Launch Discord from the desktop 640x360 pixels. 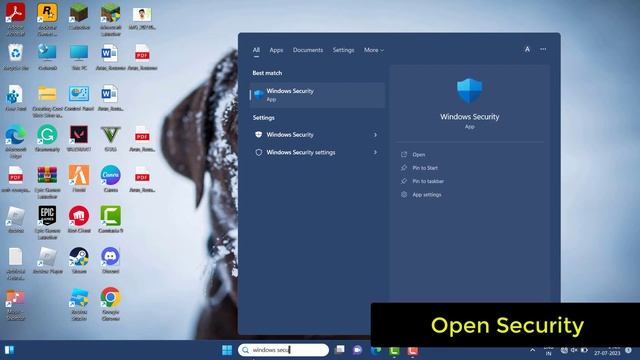111,260
